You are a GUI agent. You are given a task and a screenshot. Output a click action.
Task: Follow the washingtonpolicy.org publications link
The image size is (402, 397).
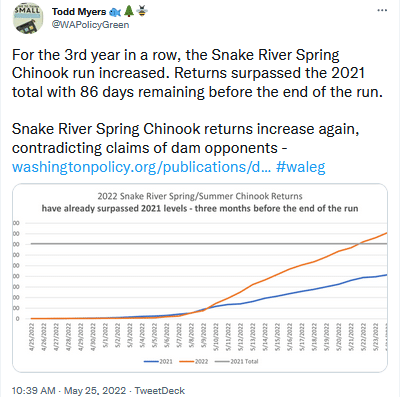coord(141,167)
